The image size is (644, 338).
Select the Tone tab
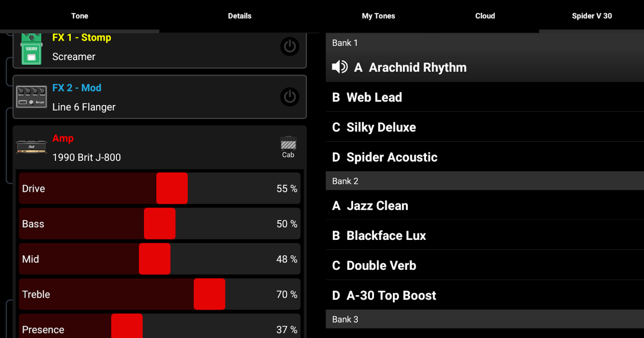(79, 16)
